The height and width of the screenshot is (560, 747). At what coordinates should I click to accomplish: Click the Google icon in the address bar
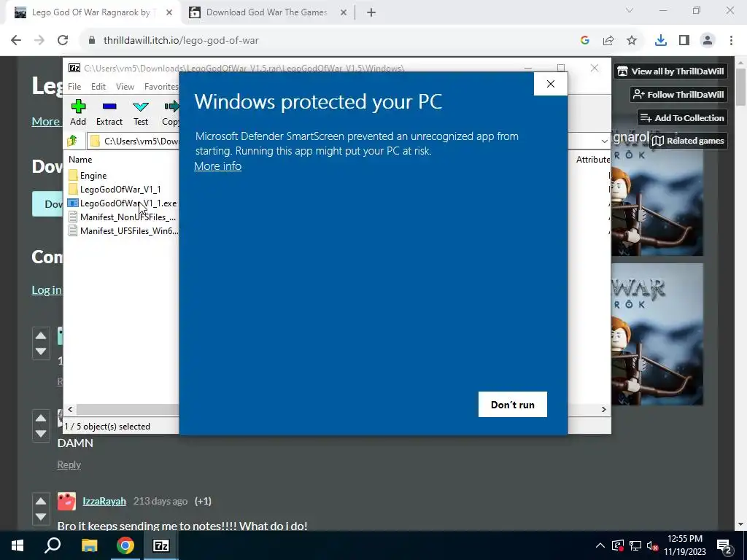[585, 41]
